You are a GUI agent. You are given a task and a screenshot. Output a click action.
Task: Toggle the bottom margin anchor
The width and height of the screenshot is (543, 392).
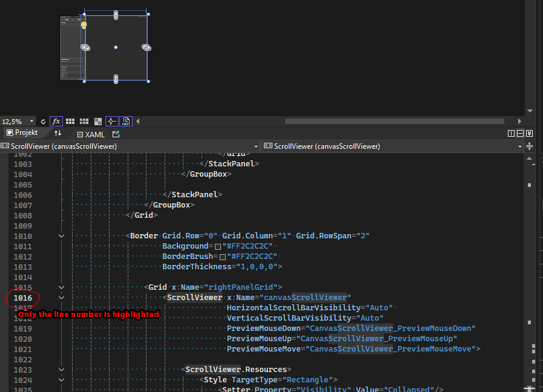[116, 79]
